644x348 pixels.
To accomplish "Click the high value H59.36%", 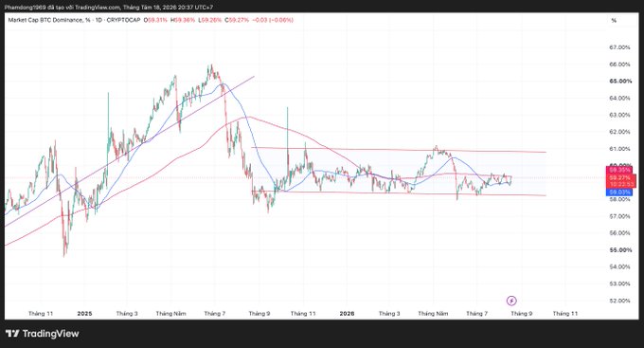I will click(183, 20).
